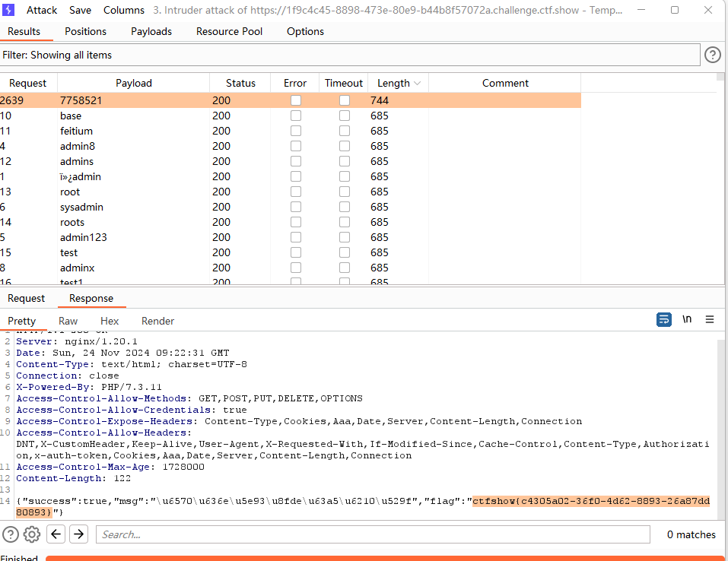Click the X-Powered-By header line
Image resolution: width=728 pixels, height=561 pixels.
pos(89,387)
